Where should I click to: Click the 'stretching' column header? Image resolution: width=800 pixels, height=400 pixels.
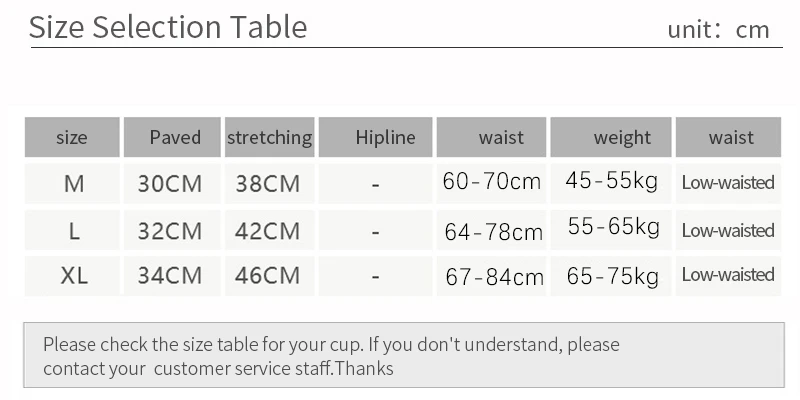[x=269, y=138]
